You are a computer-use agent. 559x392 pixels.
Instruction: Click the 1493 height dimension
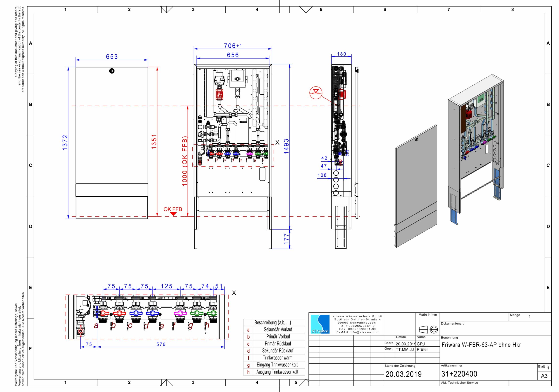click(x=286, y=146)
